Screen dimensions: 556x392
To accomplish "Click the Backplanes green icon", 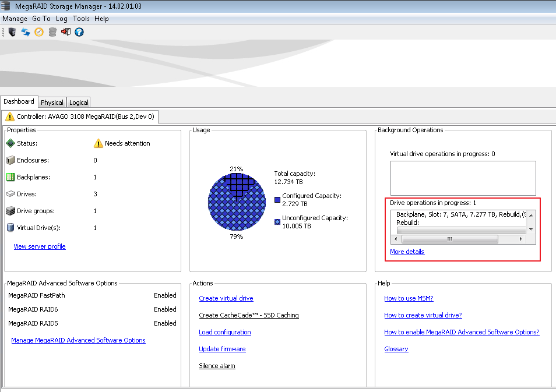I will [x=10, y=177].
